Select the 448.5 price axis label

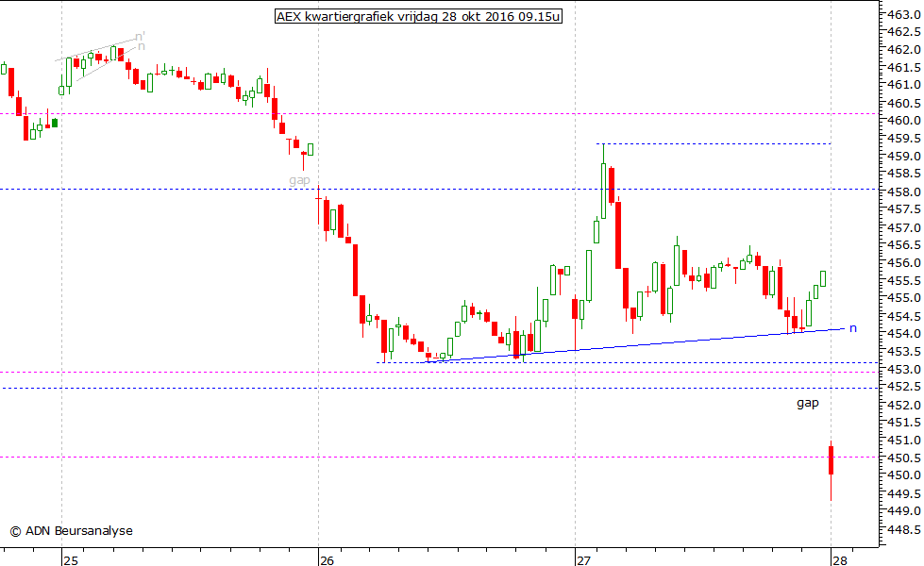pyautogui.click(x=904, y=528)
